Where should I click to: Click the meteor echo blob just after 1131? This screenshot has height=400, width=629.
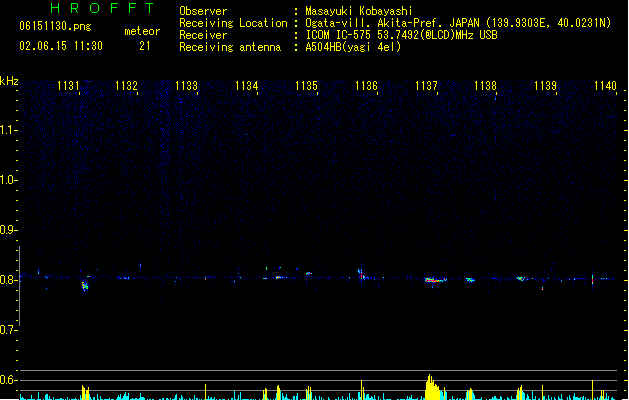point(85,286)
